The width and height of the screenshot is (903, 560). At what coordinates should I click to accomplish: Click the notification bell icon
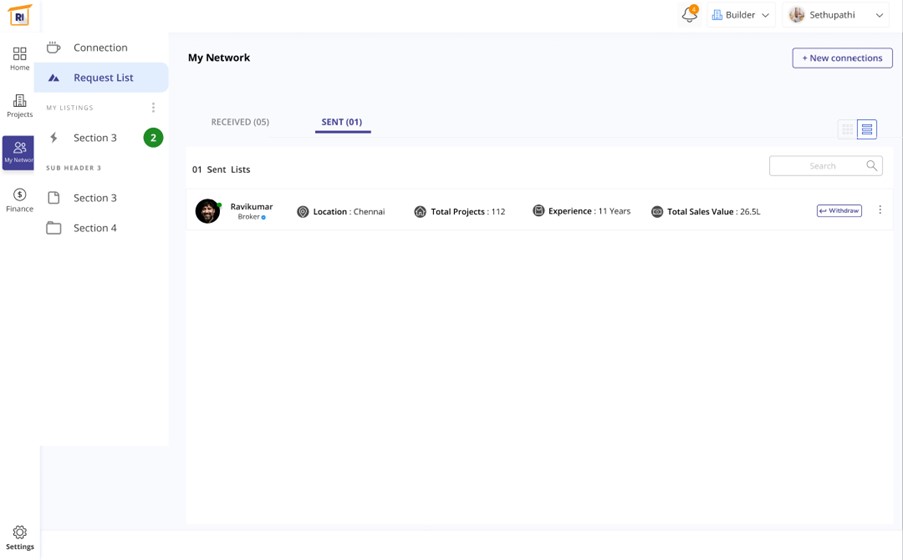point(689,15)
